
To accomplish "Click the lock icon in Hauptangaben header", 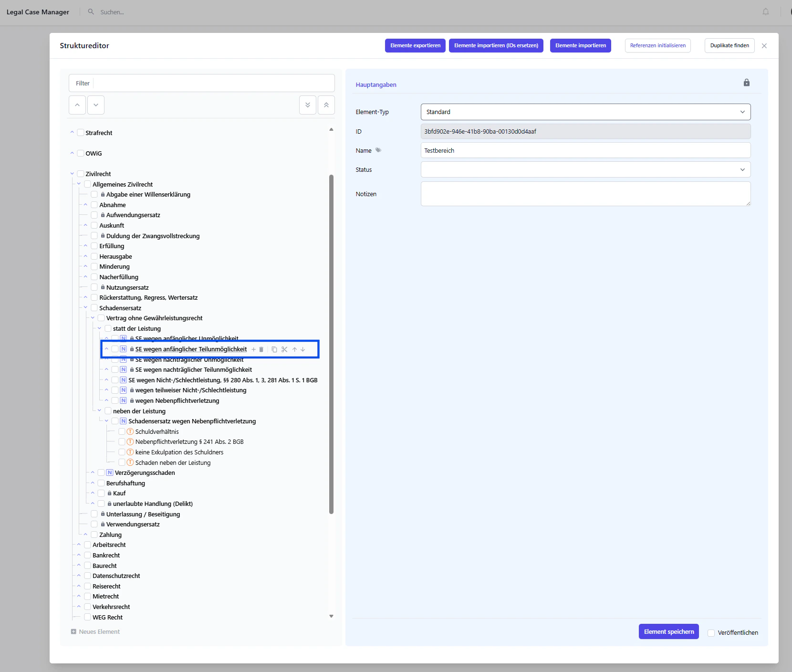I will pos(747,83).
